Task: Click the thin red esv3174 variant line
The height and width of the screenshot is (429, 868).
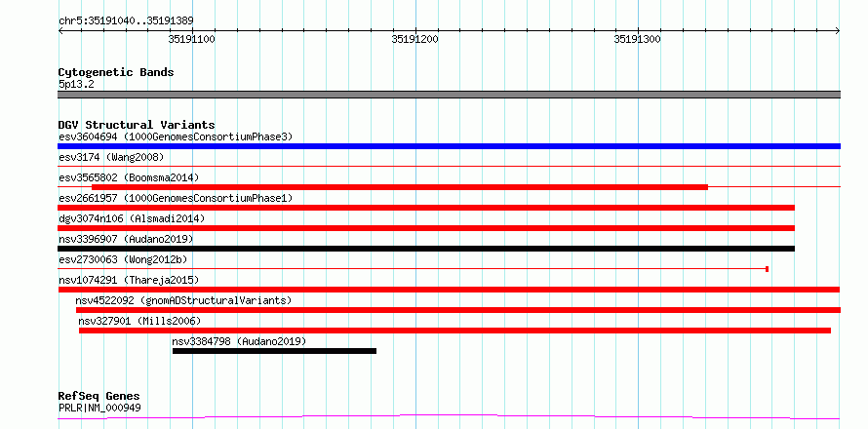Action: coord(449,166)
